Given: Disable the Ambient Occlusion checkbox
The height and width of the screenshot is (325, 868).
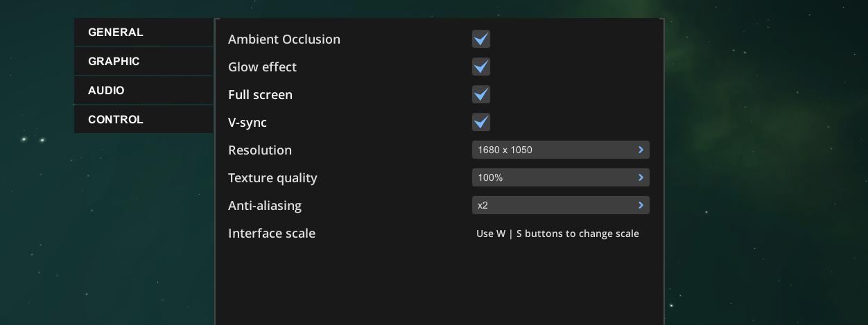Looking at the screenshot, I should click(x=480, y=39).
